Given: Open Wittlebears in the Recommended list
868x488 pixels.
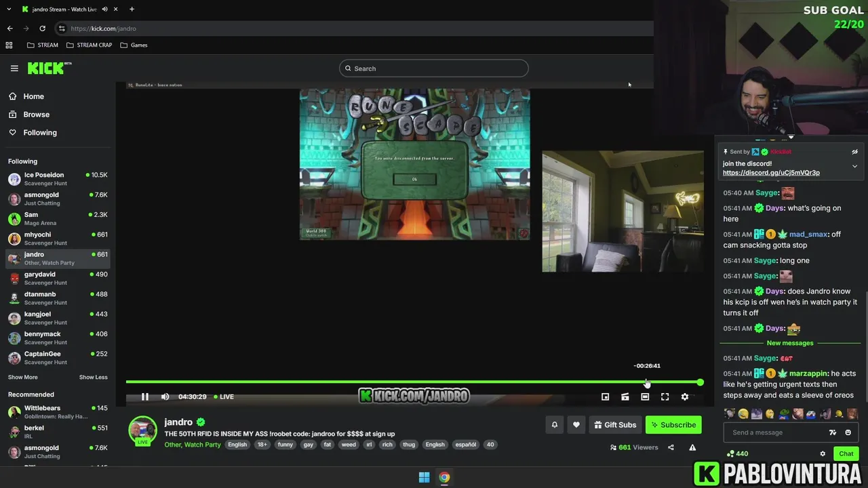Looking at the screenshot, I should point(58,412).
